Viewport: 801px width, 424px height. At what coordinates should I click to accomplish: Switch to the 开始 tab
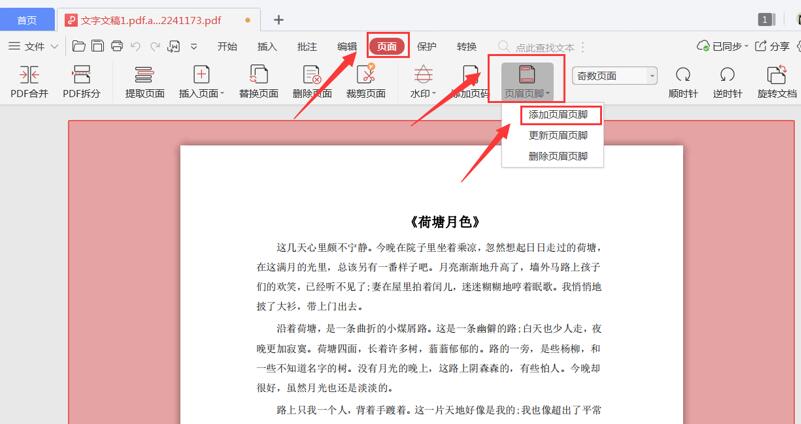click(x=227, y=46)
